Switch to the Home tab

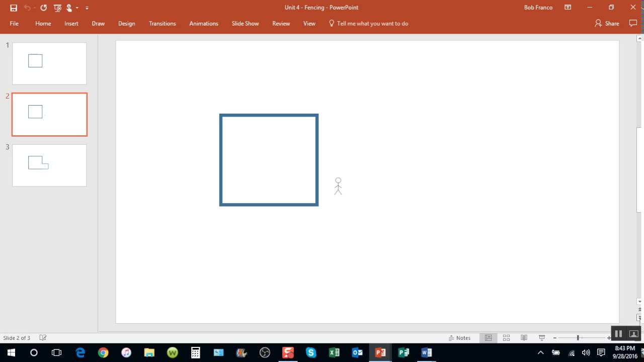[43, 24]
